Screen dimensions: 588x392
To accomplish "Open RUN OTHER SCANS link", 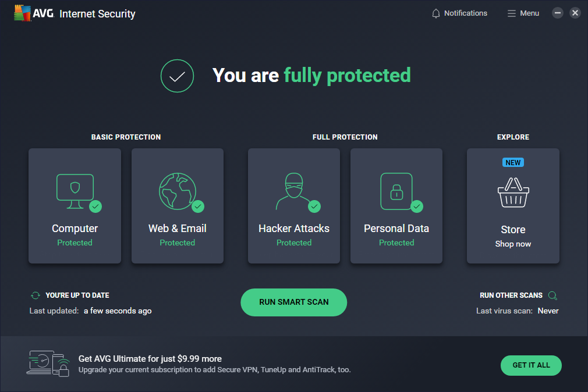I will (511, 295).
